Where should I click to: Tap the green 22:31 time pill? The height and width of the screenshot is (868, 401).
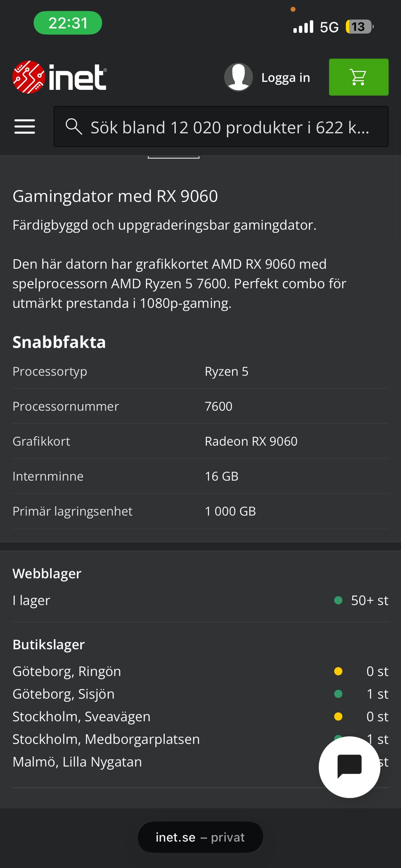point(68,23)
